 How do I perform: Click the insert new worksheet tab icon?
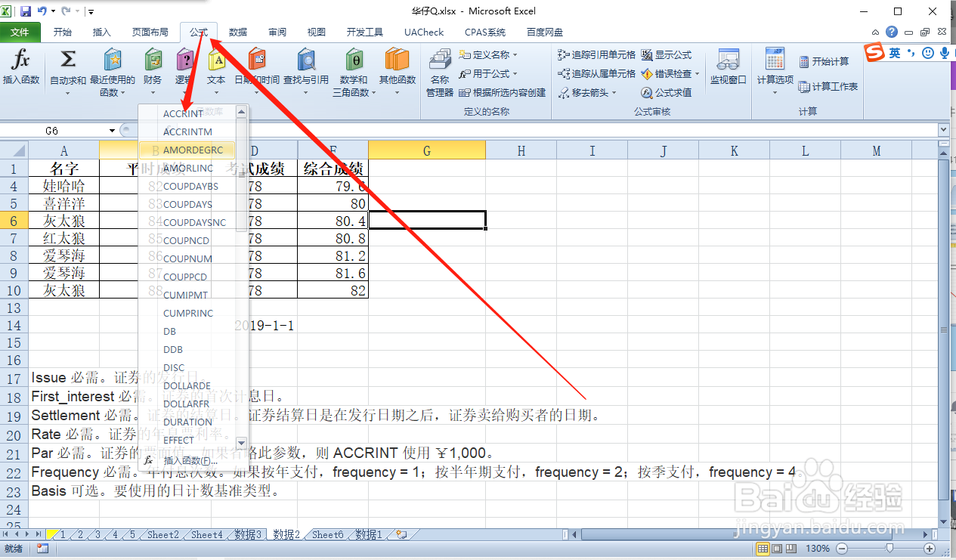click(401, 535)
